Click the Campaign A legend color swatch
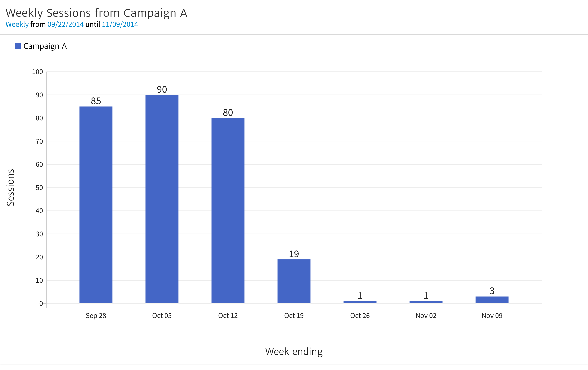The height and width of the screenshot is (370, 588). pos(18,46)
